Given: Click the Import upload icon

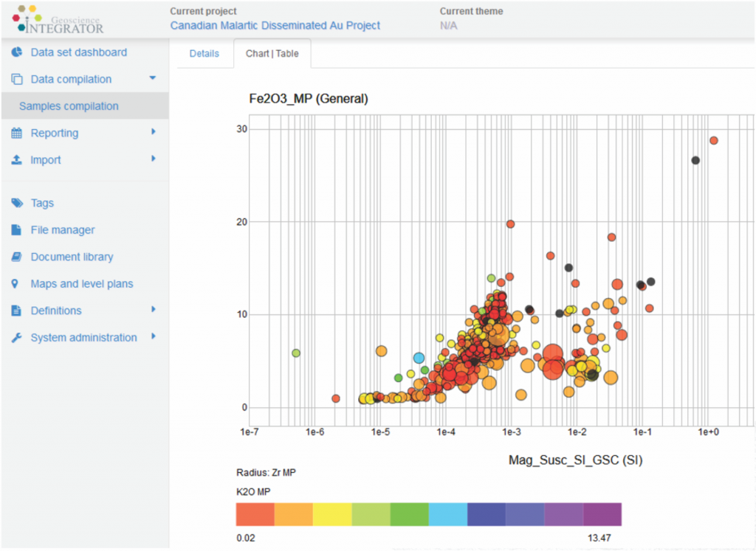Looking at the screenshot, I should click(15, 159).
